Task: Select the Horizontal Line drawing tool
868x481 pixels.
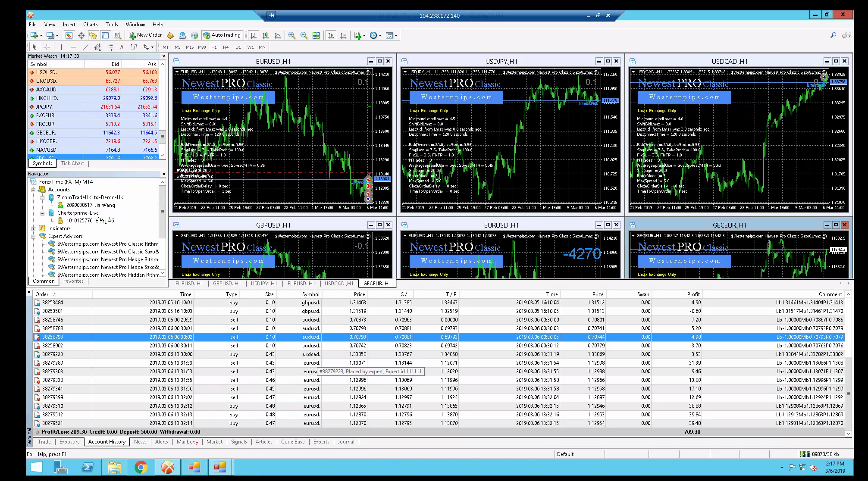Action: [x=74, y=47]
